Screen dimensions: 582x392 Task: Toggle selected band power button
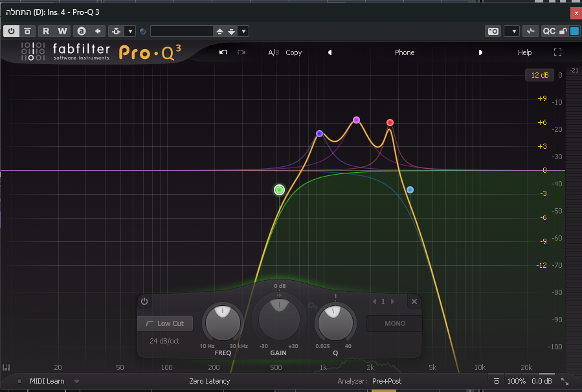144,301
